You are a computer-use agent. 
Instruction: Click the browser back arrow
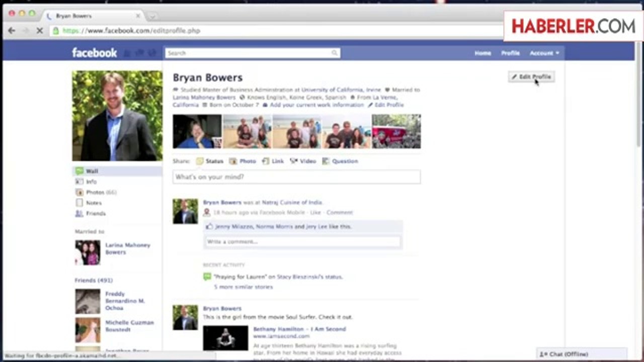click(12, 31)
